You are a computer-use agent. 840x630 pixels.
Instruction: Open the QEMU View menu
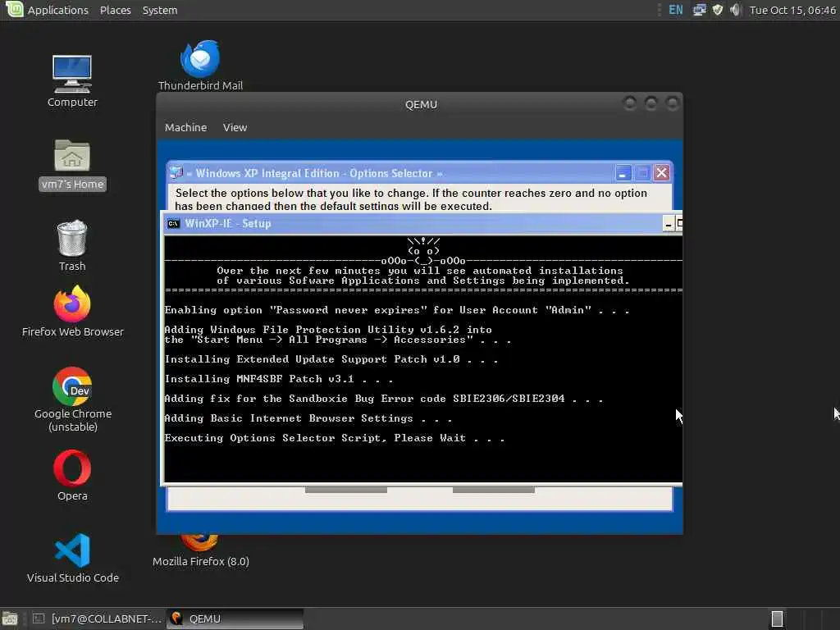(235, 127)
